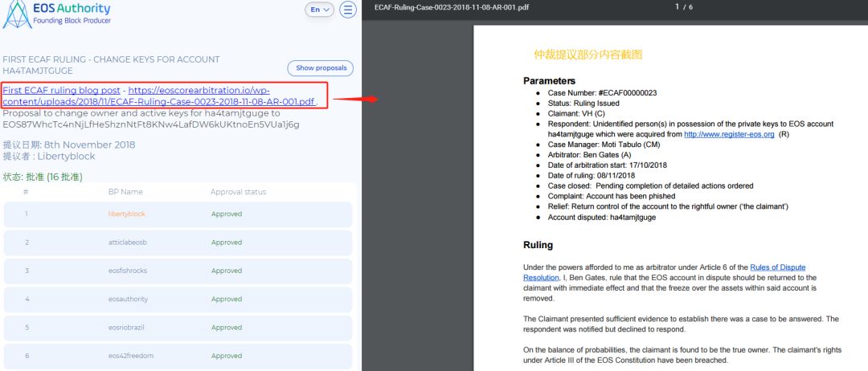
Task: Click the Case Manager: Moti Tabulo line
Action: pyautogui.click(x=604, y=145)
